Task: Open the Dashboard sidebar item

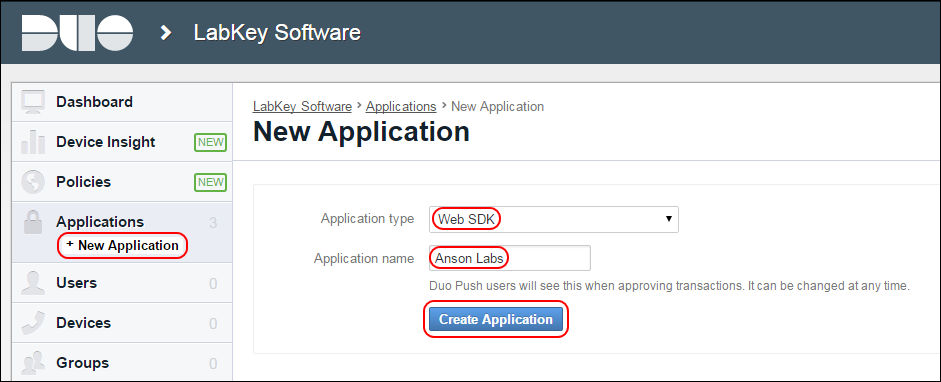Action: [x=122, y=102]
